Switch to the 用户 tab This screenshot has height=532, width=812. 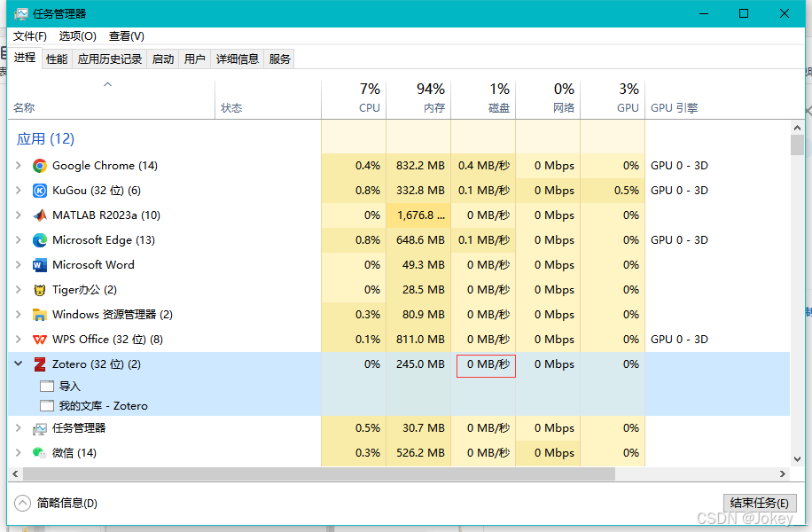pos(195,59)
